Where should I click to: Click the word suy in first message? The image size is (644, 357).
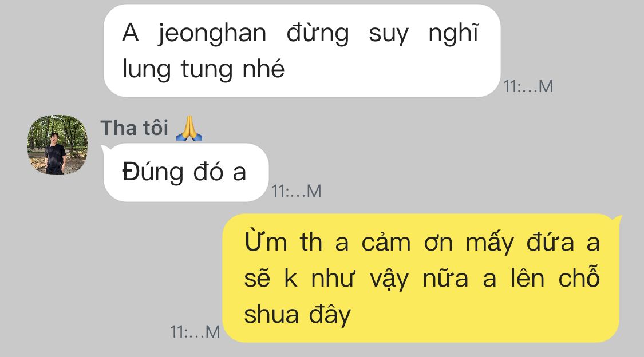click(x=389, y=34)
